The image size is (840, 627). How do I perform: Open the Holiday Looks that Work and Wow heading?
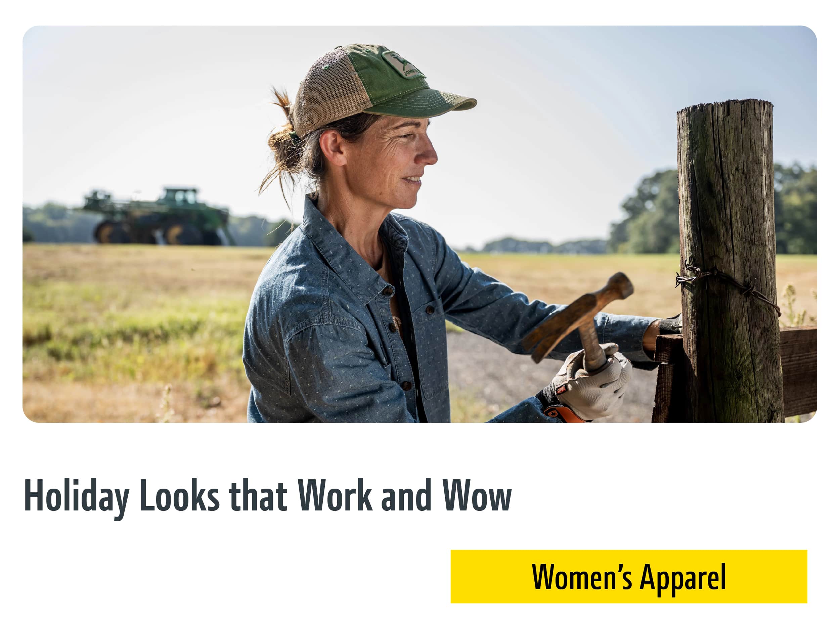[x=268, y=498]
